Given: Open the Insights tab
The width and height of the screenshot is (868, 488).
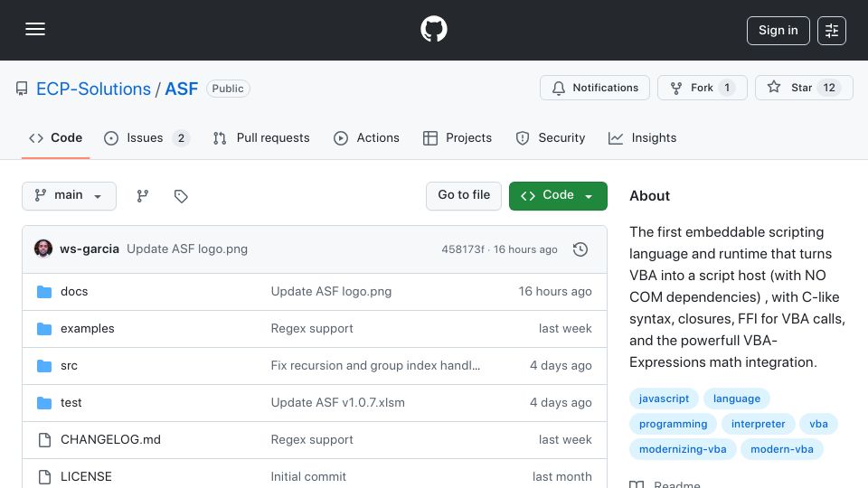Looking at the screenshot, I should (642, 137).
